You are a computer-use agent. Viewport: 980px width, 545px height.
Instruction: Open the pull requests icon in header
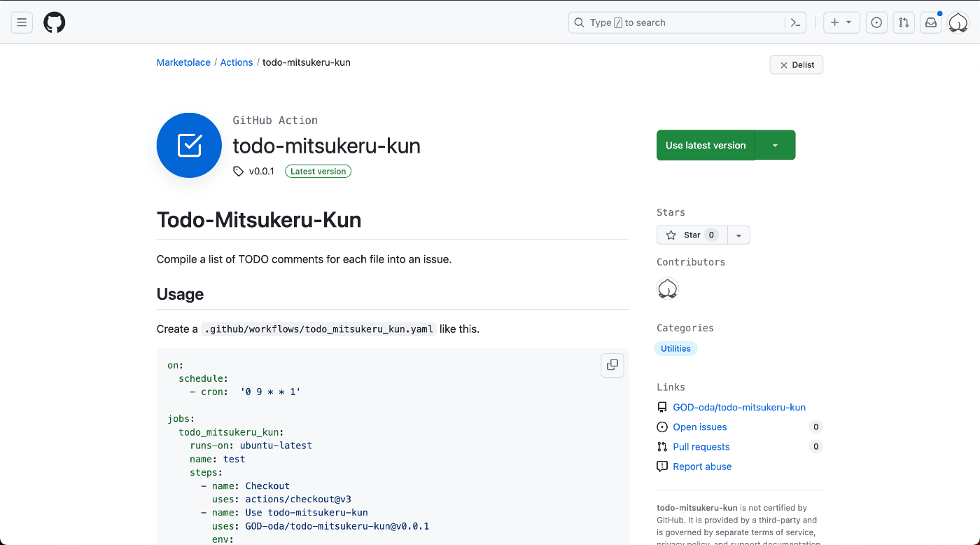(904, 22)
